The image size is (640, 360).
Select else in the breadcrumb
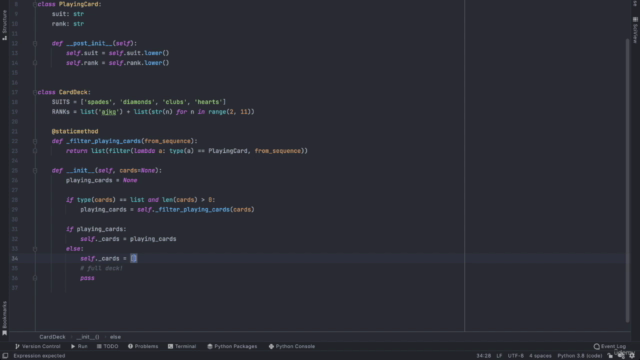click(x=115, y=337)
